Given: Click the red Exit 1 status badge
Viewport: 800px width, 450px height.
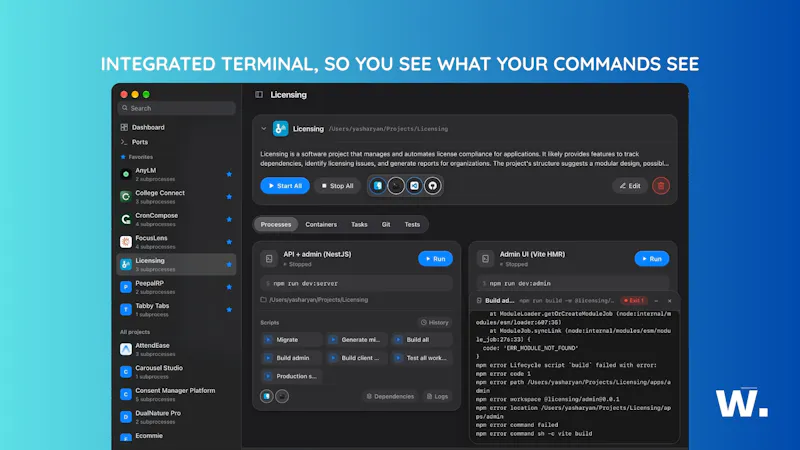Looking at the screenshot, I should pyautogui.click(x=634, y=301).
